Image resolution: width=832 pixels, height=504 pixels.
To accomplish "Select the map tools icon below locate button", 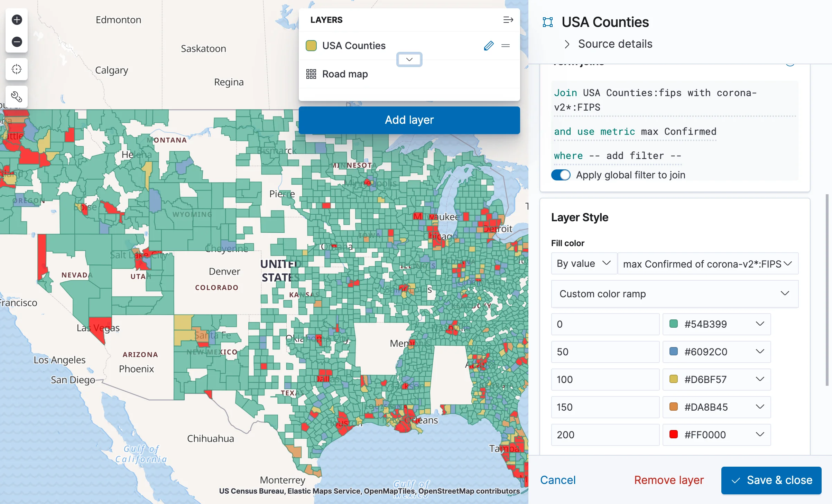I will click(x=16, y=97).
